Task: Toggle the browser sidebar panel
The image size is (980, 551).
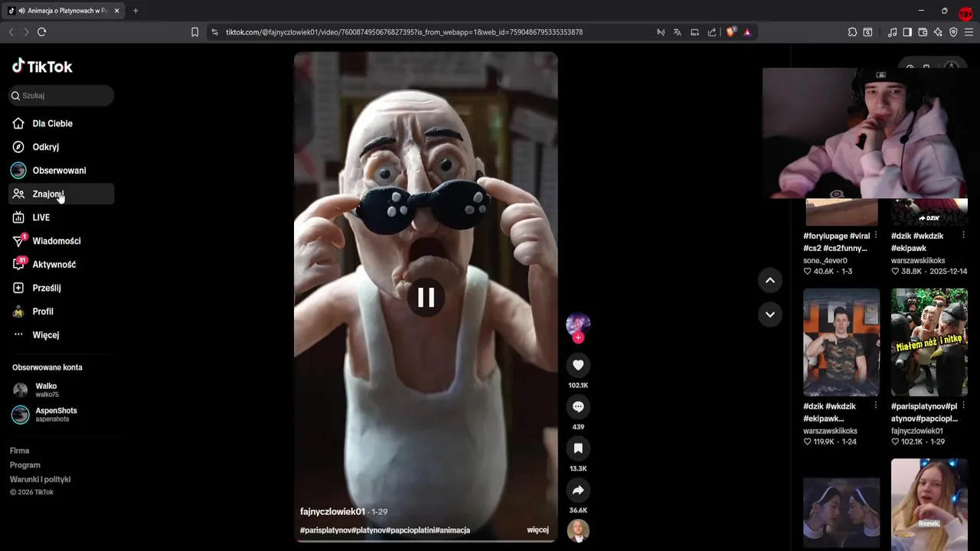Action: 907,32
